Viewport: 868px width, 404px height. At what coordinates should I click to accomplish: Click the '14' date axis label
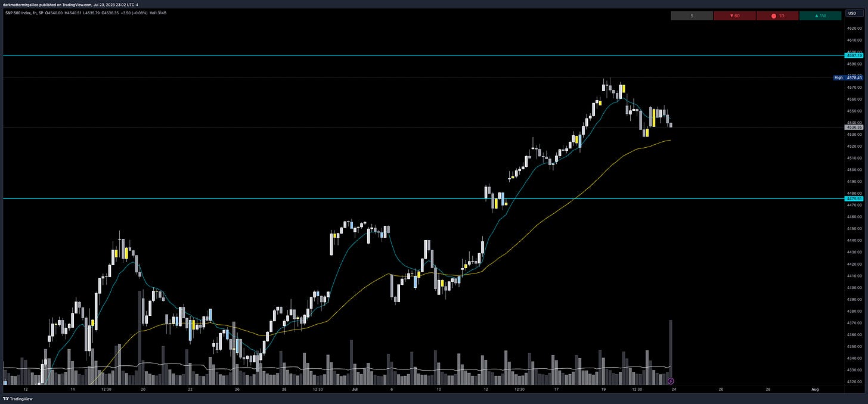tap(73, 389)
